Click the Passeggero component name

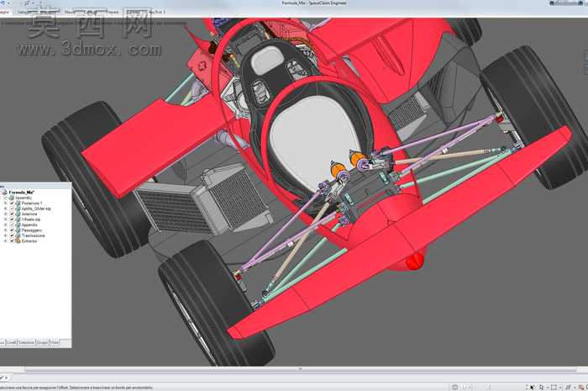tap(32, 230)
